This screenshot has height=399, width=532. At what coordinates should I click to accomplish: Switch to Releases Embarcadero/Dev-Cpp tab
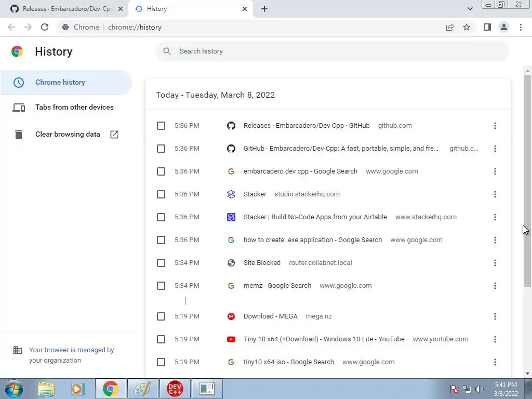64,9
